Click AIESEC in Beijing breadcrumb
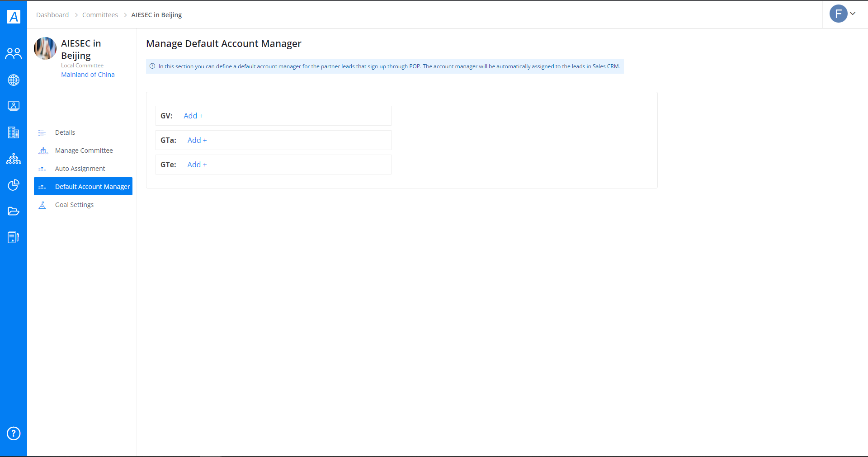Viewport: 868px width, 457px height. 156,15
